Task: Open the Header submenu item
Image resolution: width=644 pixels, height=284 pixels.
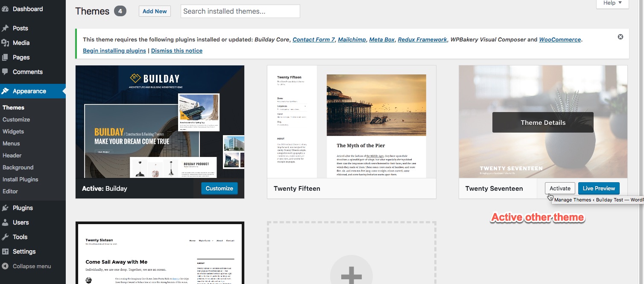Action: (12, 155)
